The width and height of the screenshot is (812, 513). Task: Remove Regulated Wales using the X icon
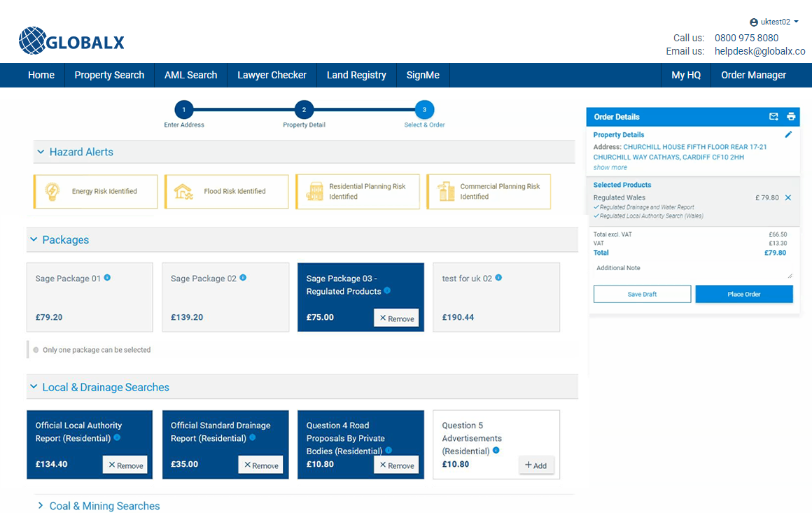click(x=788, y=198)
